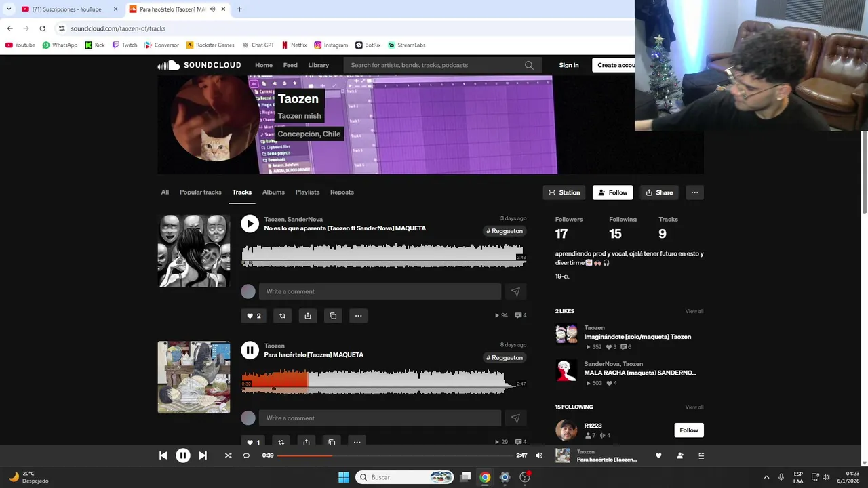The height and width of the screenshot is (488, 868).
Task: Open Feed in SoundCloud nav
Action: pyautogui.click(x=290, y=65)
